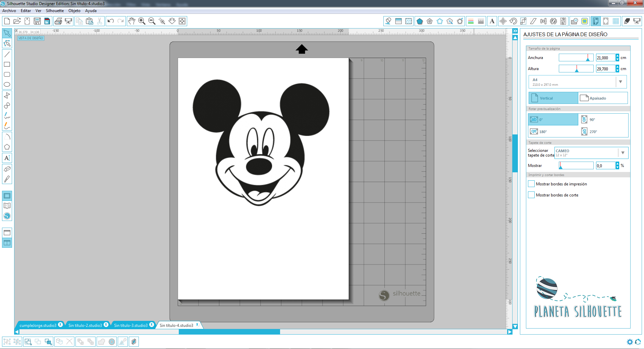The height and width of the screenshot is (349, 644).
Task: Adjust the Mostrar mat transparency slider
Action: click(576, 166)
